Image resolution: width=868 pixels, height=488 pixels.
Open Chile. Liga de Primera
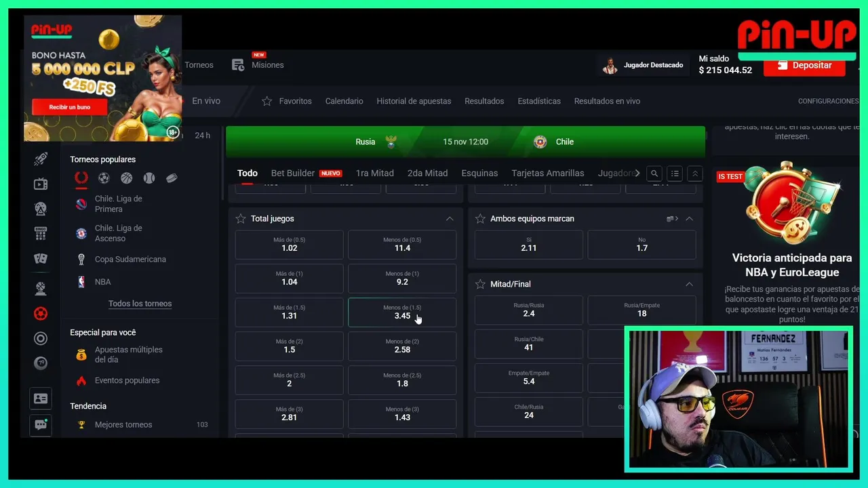coord(119,204)
